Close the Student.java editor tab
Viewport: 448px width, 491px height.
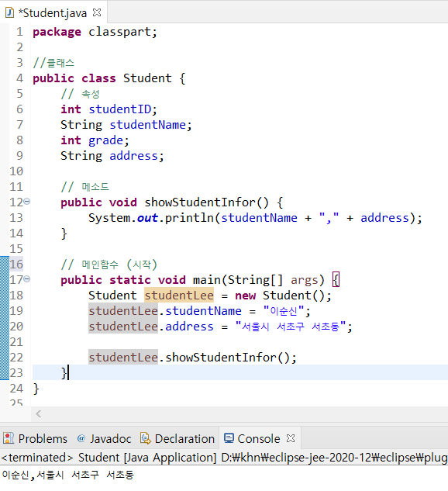coord(98,12)
